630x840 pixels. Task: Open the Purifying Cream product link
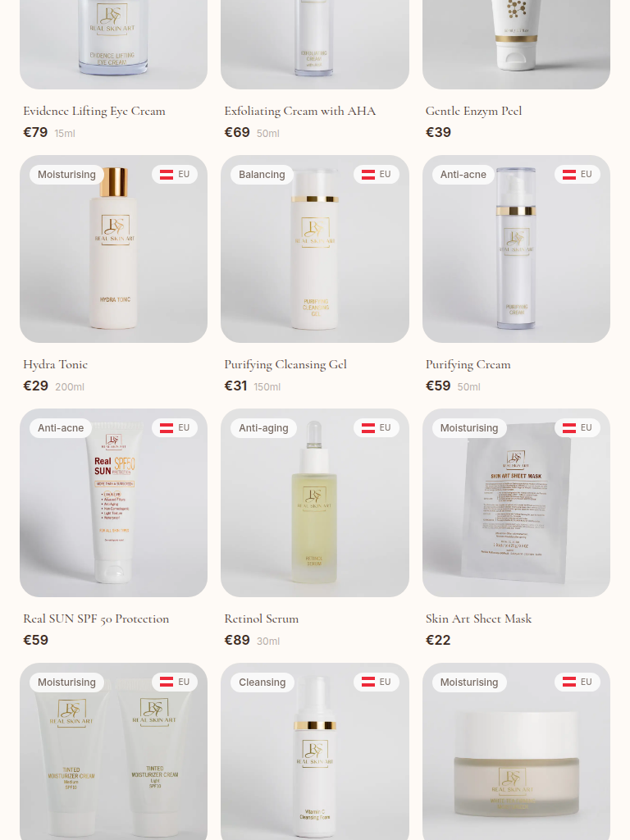(468, 365)
